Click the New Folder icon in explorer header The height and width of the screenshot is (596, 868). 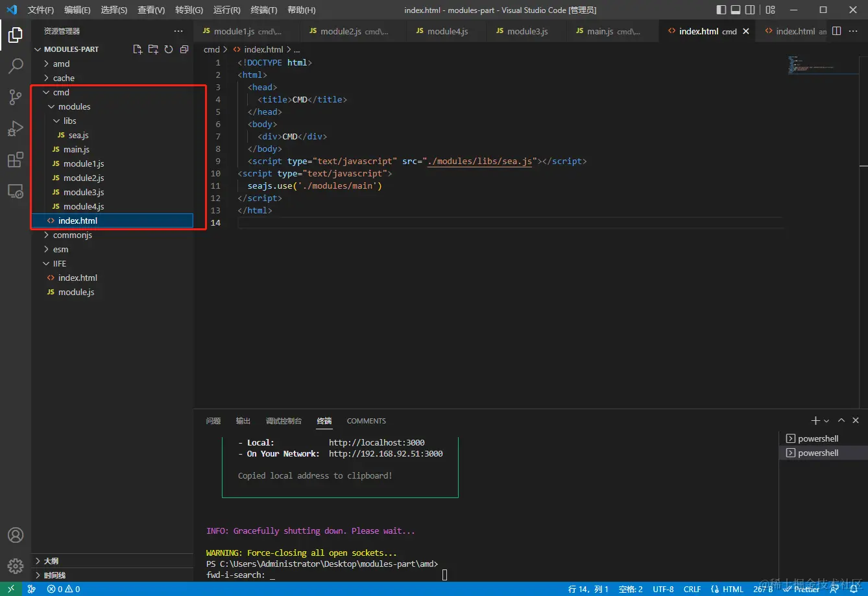click(x=153, y=49)
